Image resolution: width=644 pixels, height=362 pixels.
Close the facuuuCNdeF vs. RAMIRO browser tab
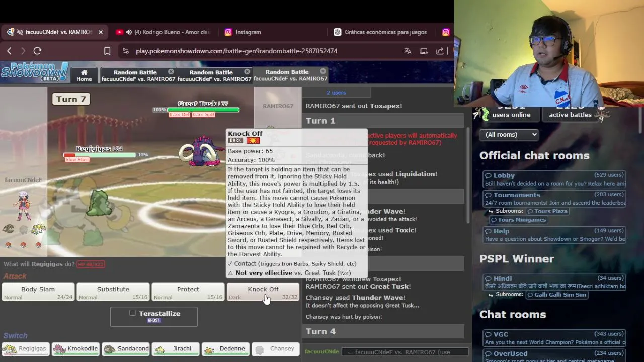click(x=100, y=32)
